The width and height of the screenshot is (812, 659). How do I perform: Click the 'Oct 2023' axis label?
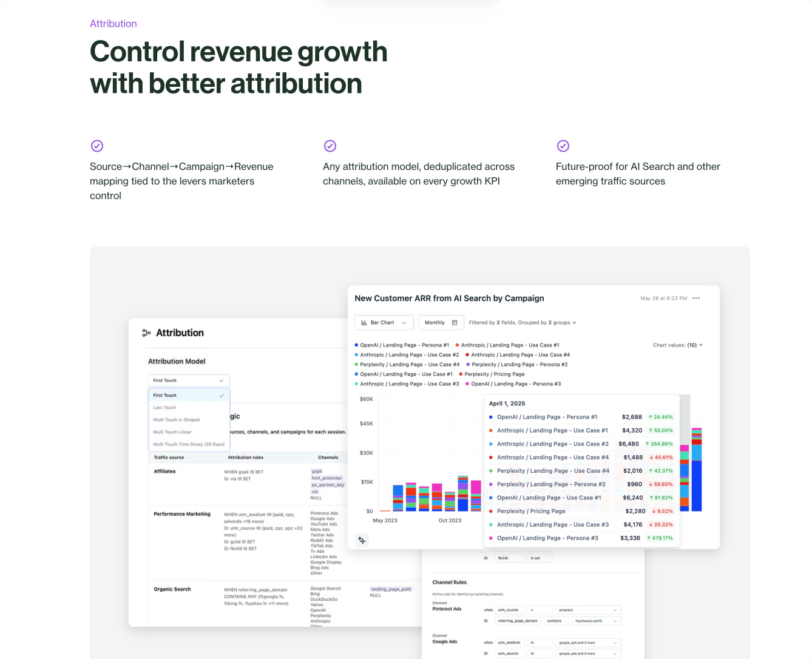tap(450, 521)
